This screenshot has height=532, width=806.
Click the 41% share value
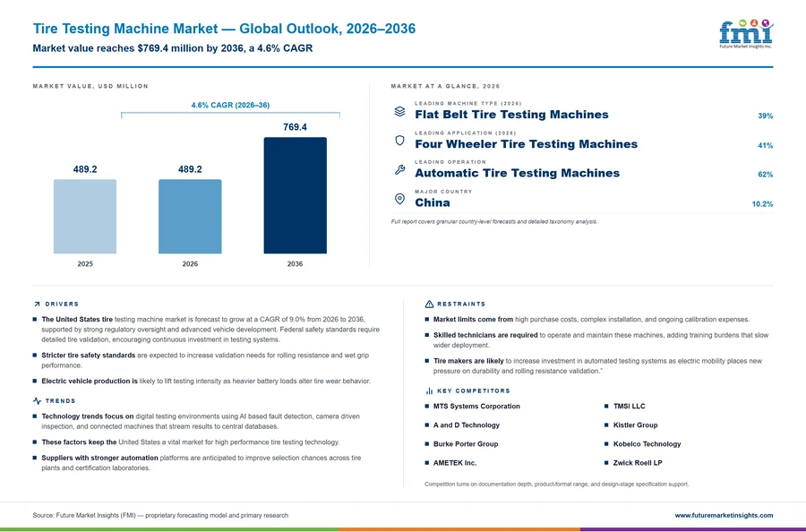[766, 145]
